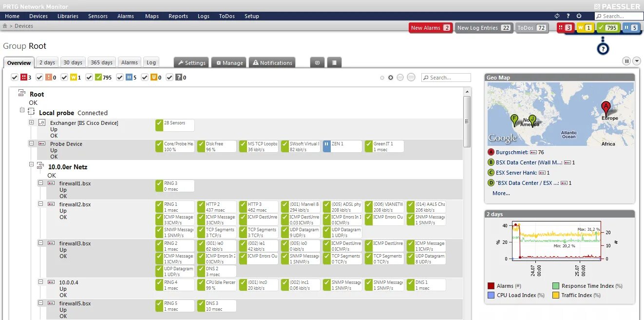This screenshot has height=320, width=644.
Task: Open the round dropdown arrow beside the pause button
Action: (x=637, y=61)
